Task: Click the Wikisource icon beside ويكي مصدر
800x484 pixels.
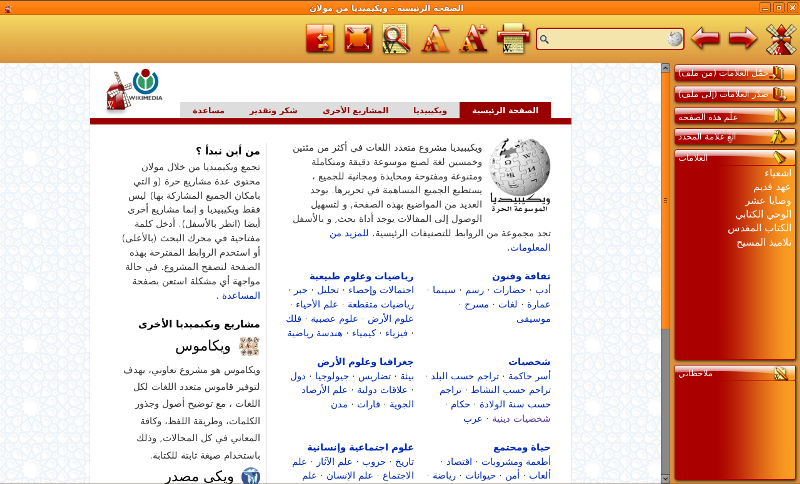Action: (x=251, y=476)
